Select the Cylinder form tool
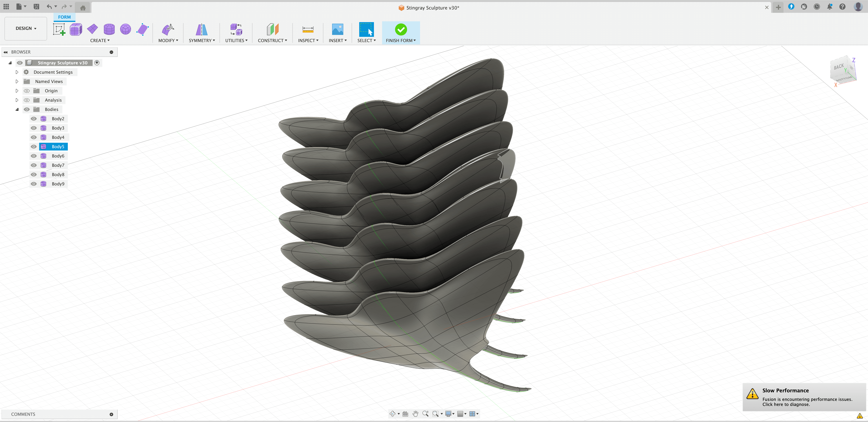 pyautogui.click(x=109, y=29)
